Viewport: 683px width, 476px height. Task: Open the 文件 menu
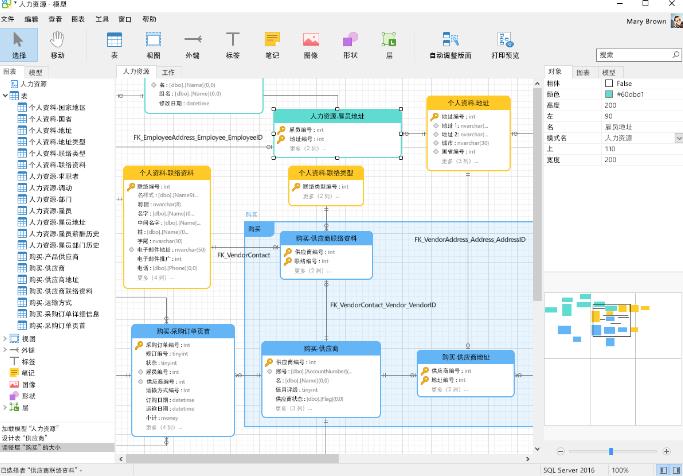[x=7, y=19]
